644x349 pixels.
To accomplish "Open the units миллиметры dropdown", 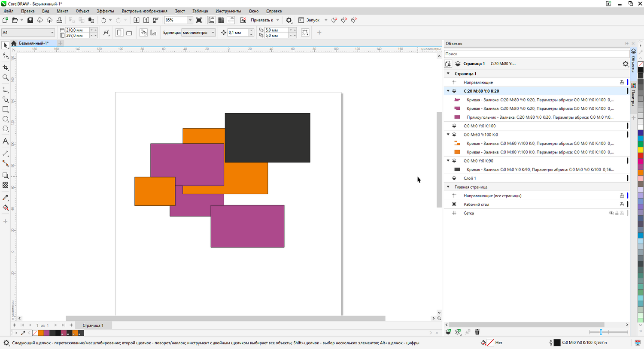I will tap(213, 33).
